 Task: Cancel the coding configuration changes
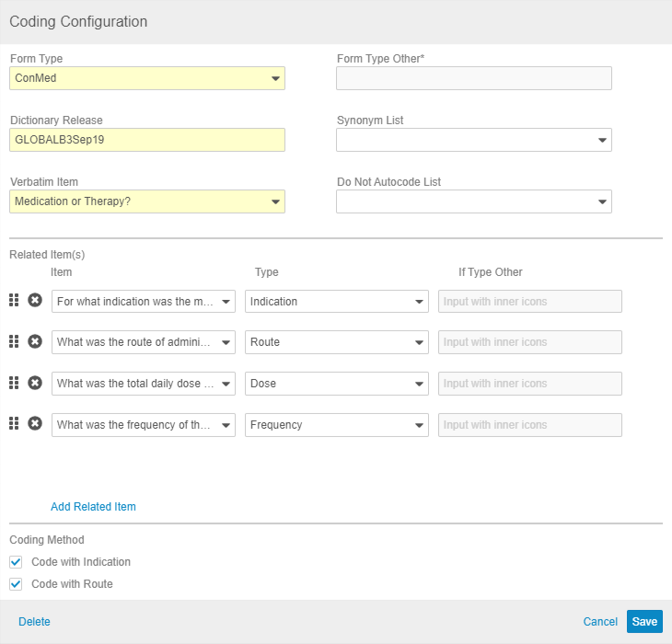pyautogui.click(x=600, y=622)
